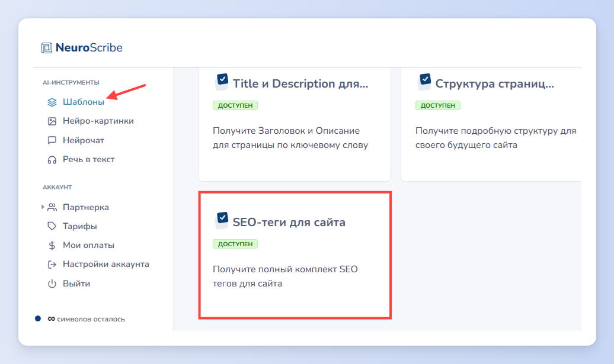Click the АККАУНТ section heading
The image size is (614, 364).
point(57,187)
